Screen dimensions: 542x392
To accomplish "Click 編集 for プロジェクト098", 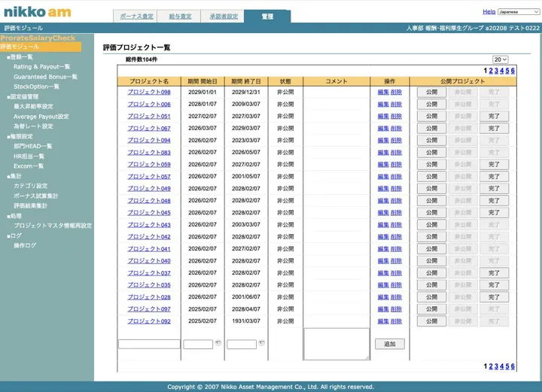I will click(x=383, y=92).
